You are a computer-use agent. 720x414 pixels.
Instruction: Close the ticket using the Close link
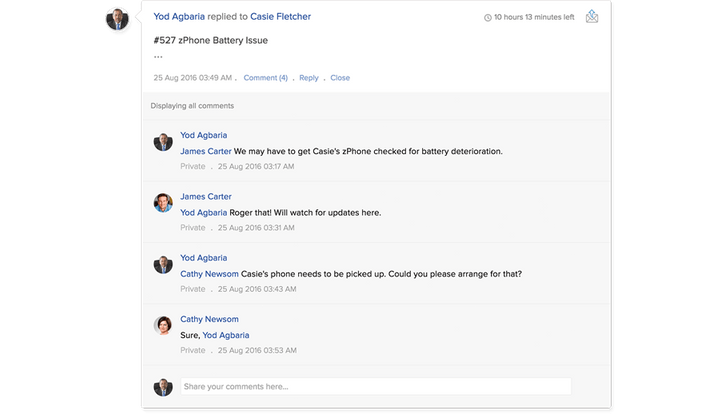pyautogui.click(x=340, y=78)
